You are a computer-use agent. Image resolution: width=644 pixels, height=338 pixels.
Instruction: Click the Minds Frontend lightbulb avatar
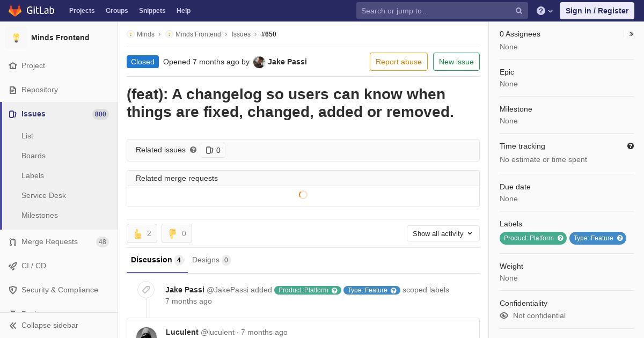(x=16, y=38)
